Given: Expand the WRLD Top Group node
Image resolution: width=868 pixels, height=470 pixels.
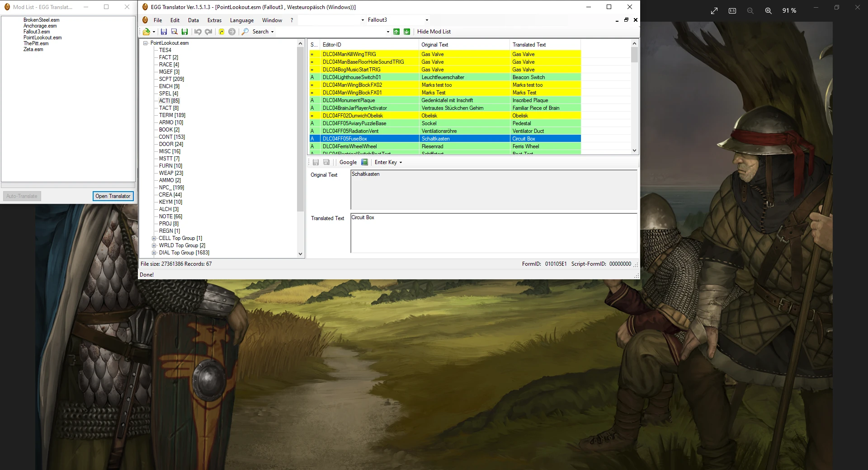Looking at the screenshot, I should pyautogui.click(x=154, y=245).
